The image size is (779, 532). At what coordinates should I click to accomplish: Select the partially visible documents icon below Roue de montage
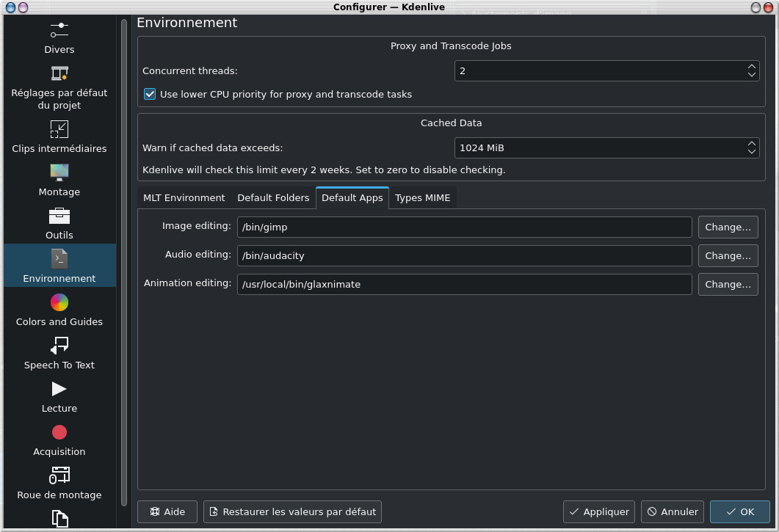click(x=59, y=519)
